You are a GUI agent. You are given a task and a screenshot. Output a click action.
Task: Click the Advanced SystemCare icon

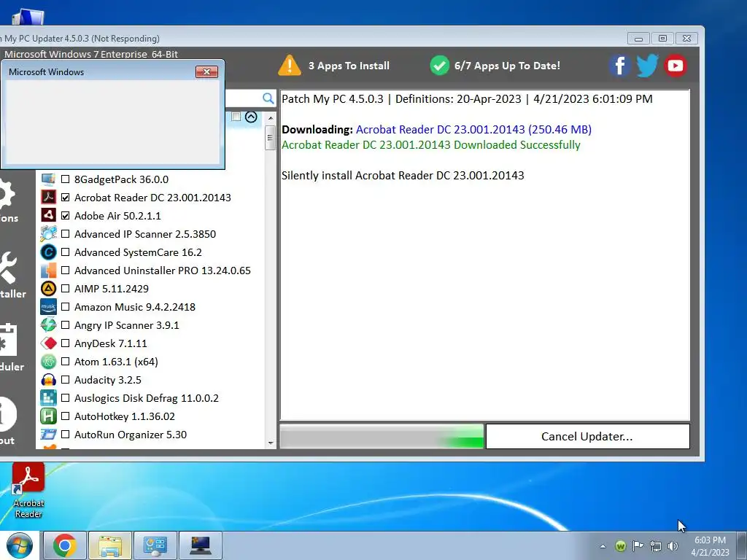coord(48,252)
